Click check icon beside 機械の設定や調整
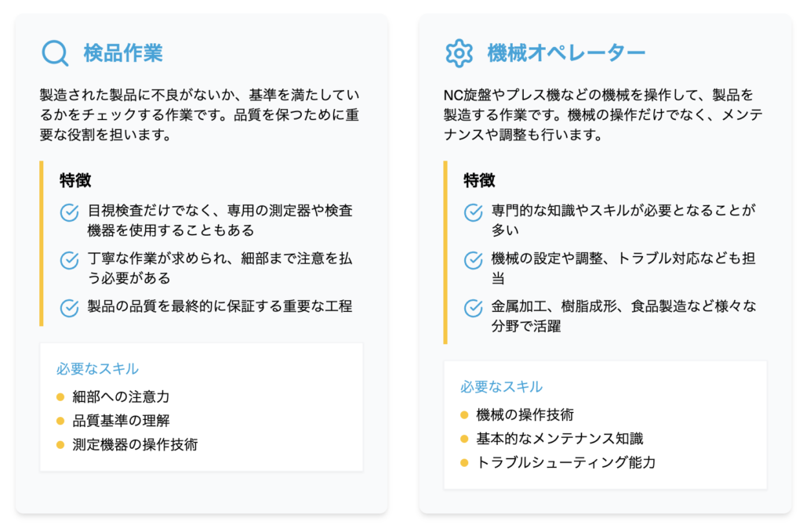This screenshot has height=532, width=803. (x=474, y=260)
